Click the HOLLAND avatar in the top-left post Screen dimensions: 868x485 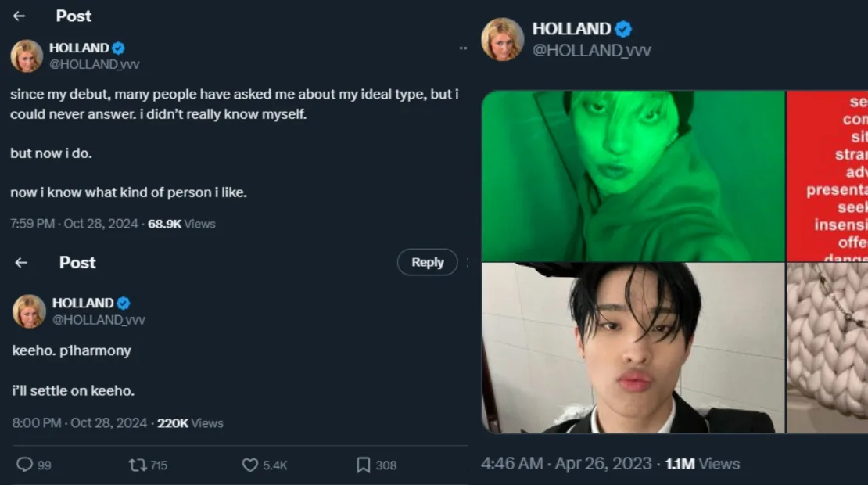pyautogui.click(x=27, y=56)
